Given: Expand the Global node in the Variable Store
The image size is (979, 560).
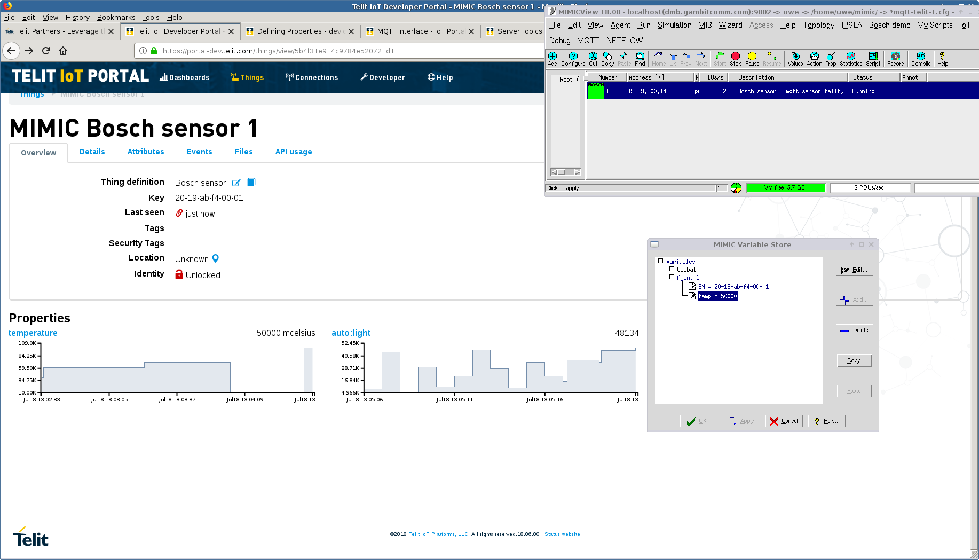Looking at the screenshot, I should click(x=672, y=269).
